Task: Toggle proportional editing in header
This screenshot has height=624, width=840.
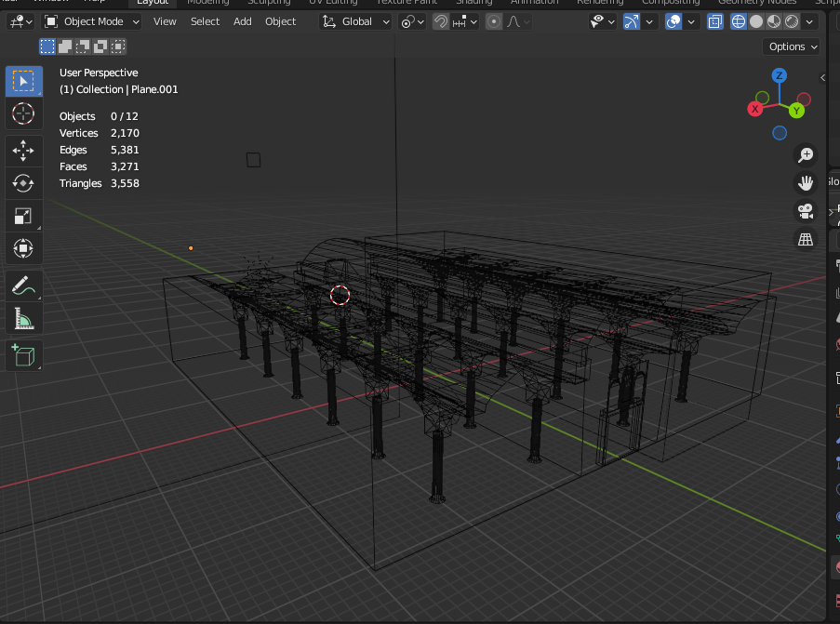Action: (x=494, y=21)
